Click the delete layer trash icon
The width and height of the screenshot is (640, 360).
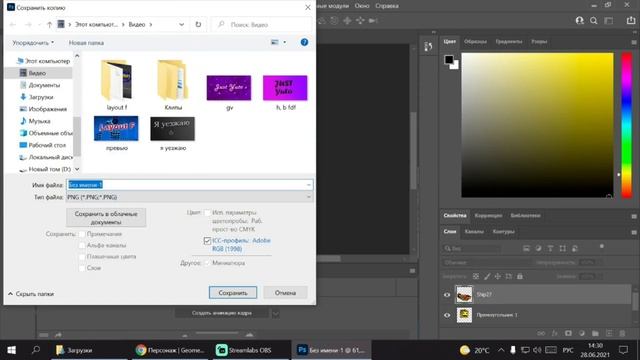tap(622, 333)
